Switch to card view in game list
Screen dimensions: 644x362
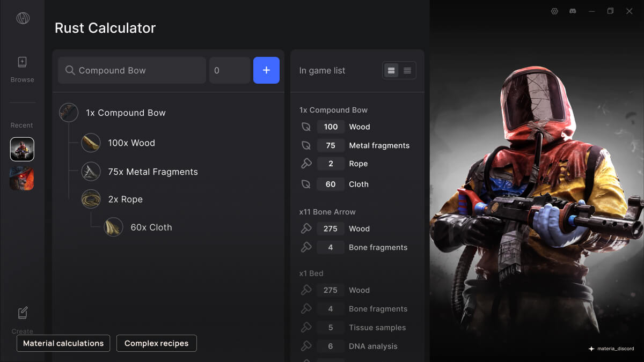point(391,70)
